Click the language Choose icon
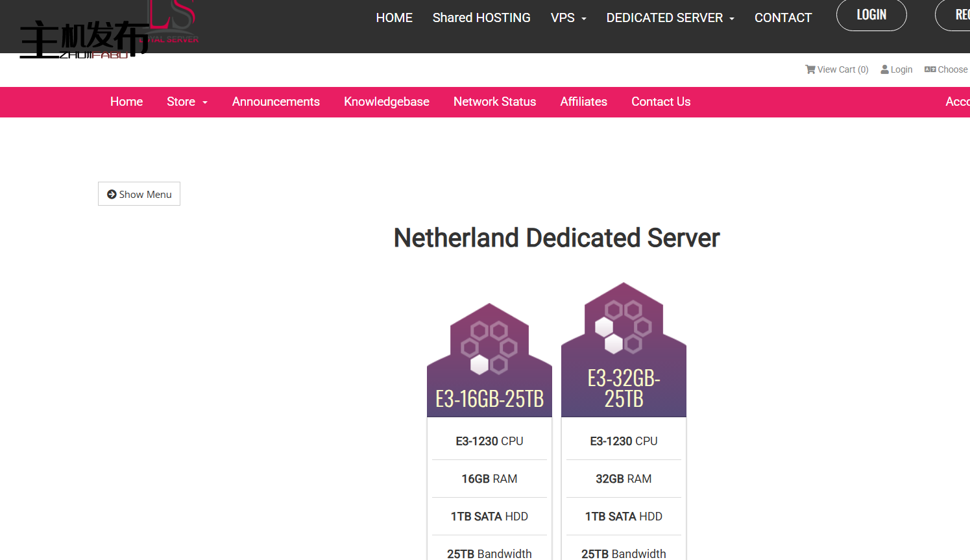Viewport: 970px width, 560px height. pyautogui.click(x=930, y=69)
